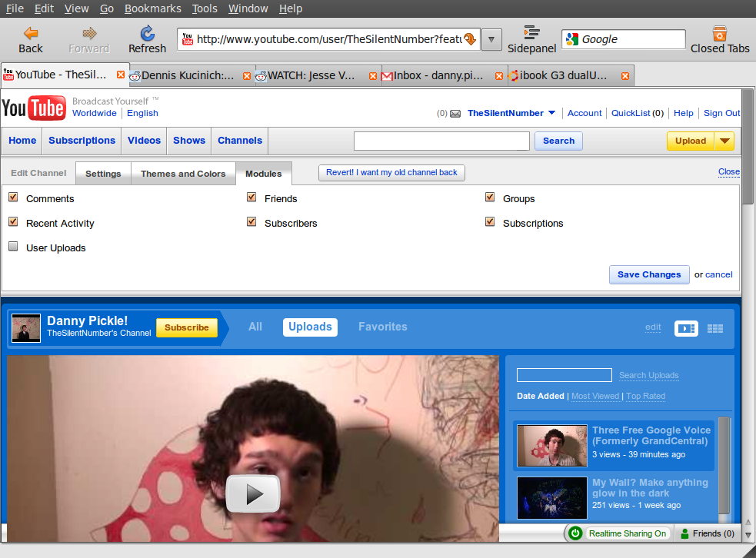756x558 pixels.
Task: Click the channel edit link
Action: [x=653, y=327]
